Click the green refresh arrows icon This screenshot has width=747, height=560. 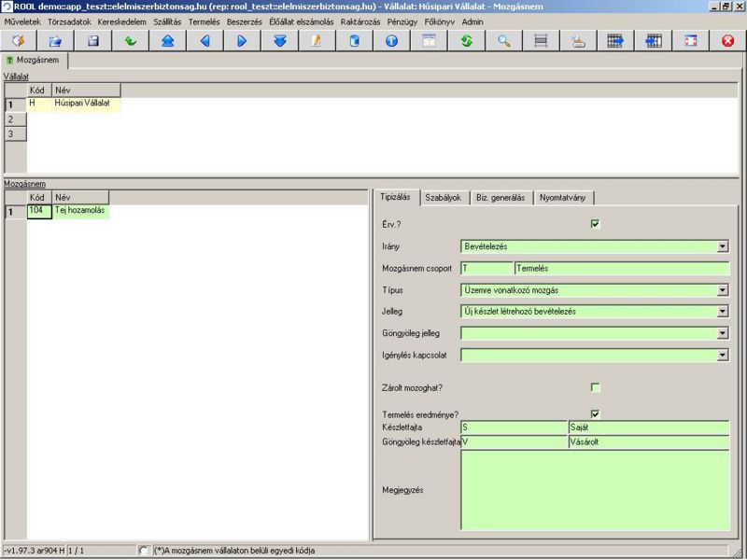(x=466, y=41)
